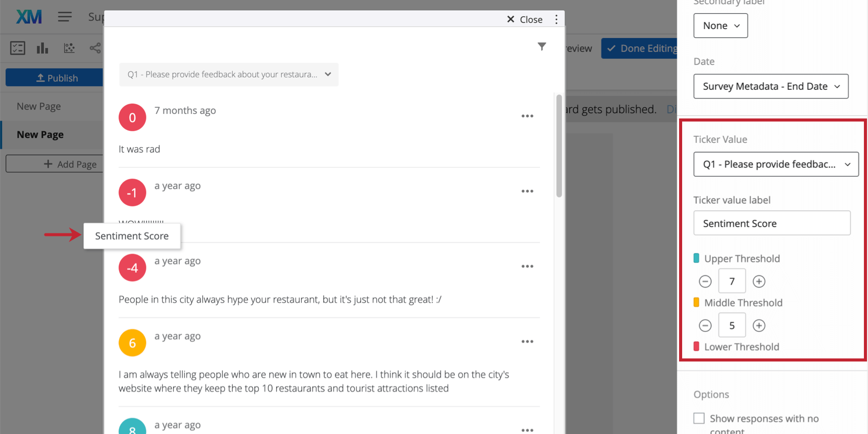868x434 pixels.
Task: Click the Ticker value label text field
Action: pos(771,223)
